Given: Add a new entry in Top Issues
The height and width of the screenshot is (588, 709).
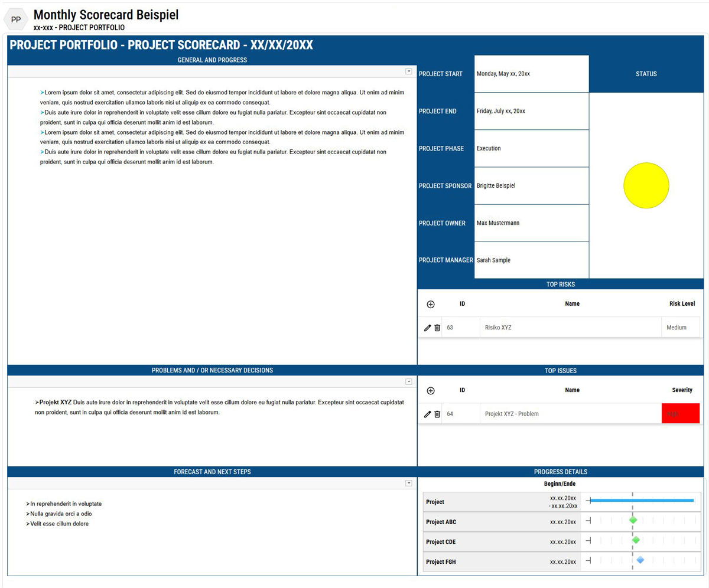Looking at the screenshot, I should click(x=430, y=390).
